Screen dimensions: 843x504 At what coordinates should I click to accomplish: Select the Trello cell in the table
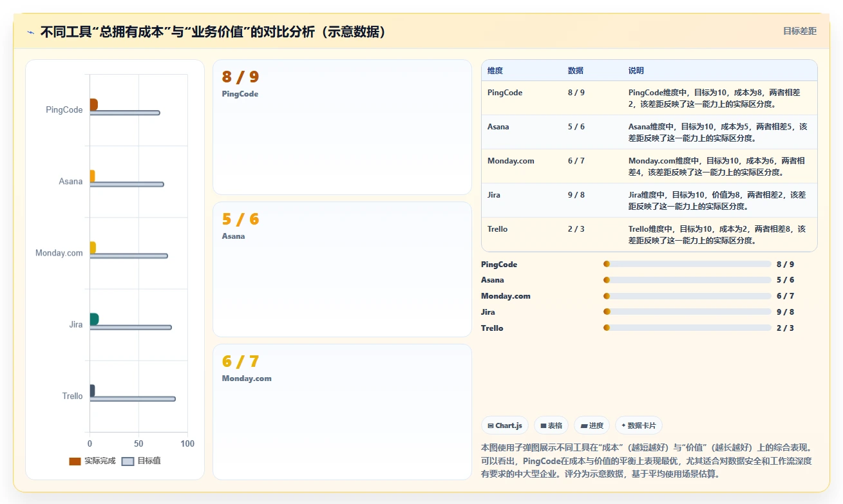click(498, 229)
